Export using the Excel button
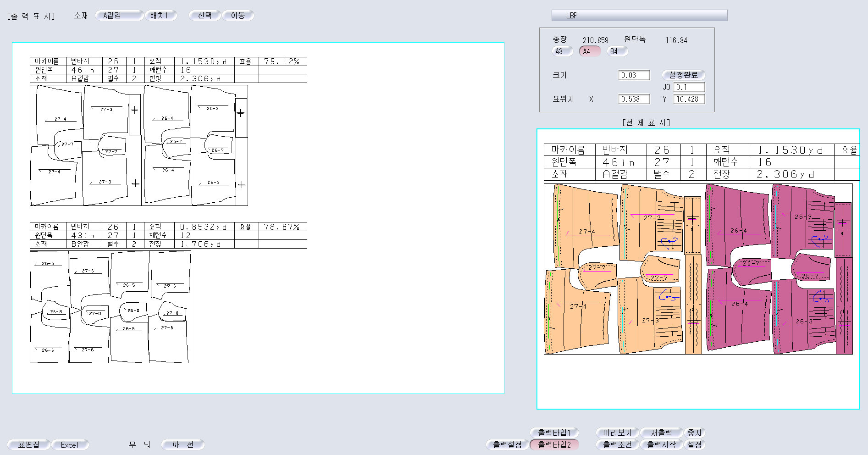Screen dimensions: 868x455 70,444
